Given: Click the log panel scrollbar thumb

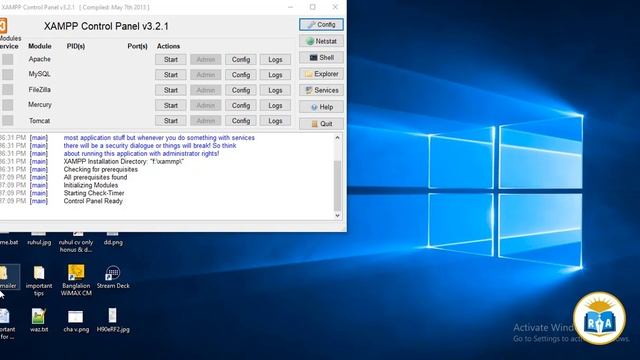Looking at the screenshot, I should click(x=337, y=185).
